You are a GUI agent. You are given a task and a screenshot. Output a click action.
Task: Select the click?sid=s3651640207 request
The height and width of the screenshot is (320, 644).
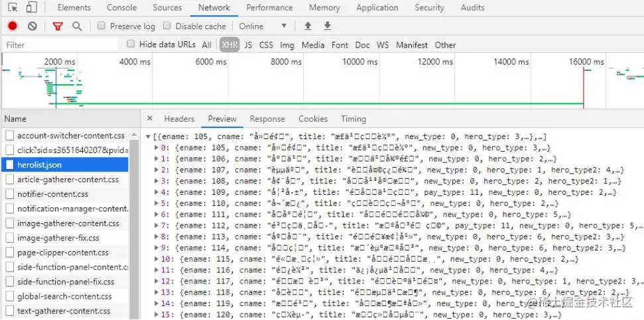click(64, 150)
